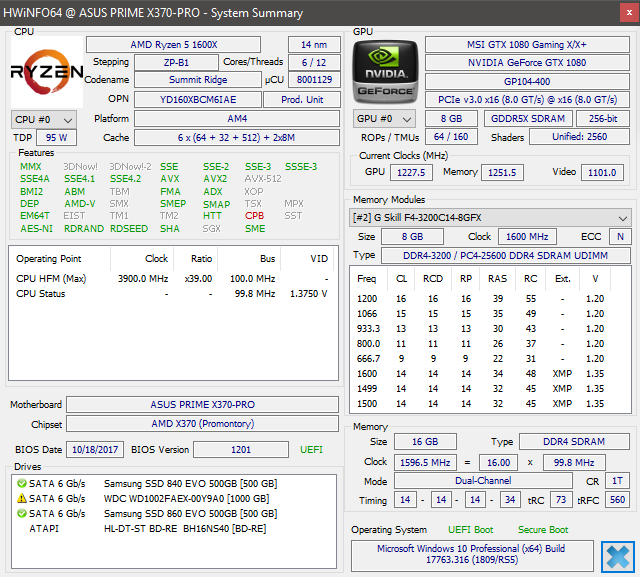Click the DDR4-3200 / PC4-25600 type field
Viewport: 640px width, 577px height.
tap(506, 255)
